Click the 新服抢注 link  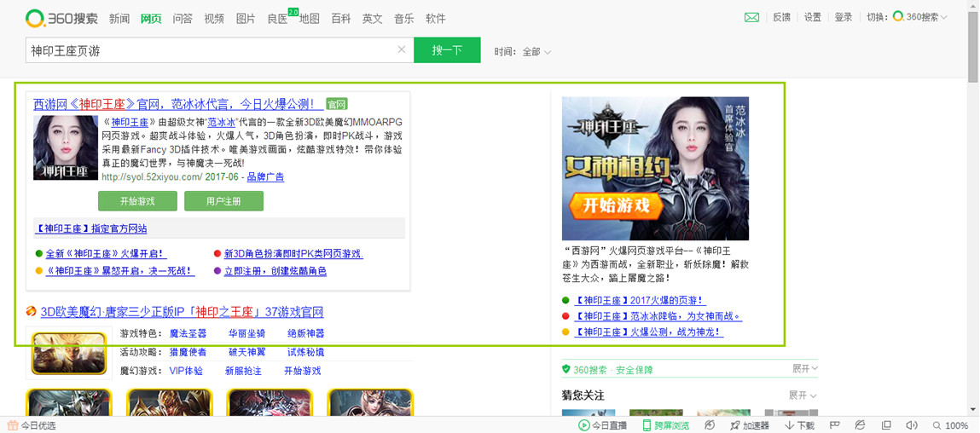point(243,371)
